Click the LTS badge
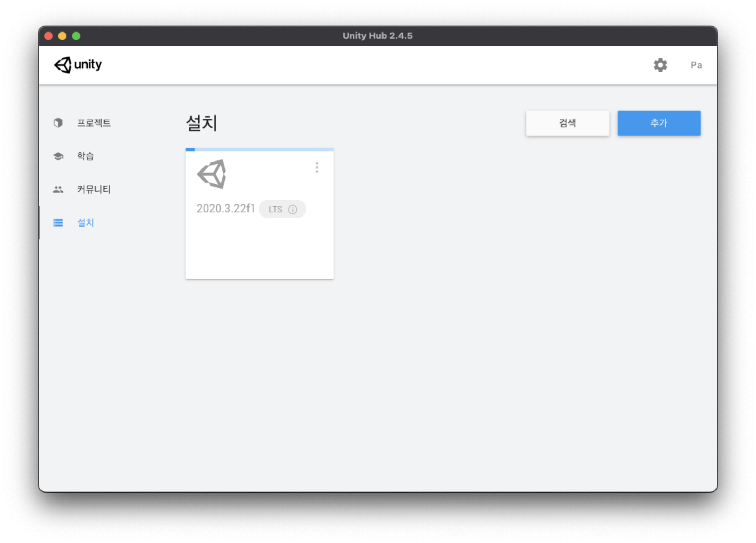The height and width of the screenshot is (543, 756). click(x=276, y=209)
